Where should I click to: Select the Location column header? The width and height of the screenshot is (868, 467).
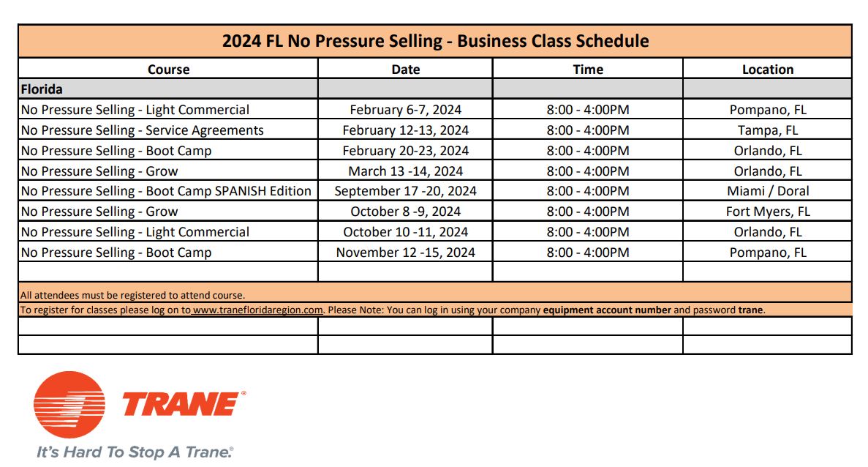coord(767,70)
